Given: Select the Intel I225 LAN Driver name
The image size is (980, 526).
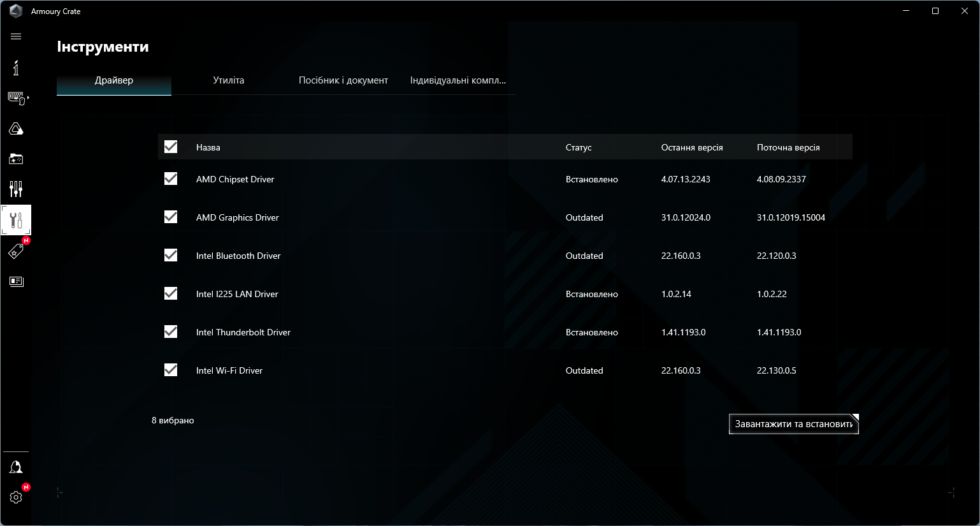Looking at the screenshot, I should 237,294.
